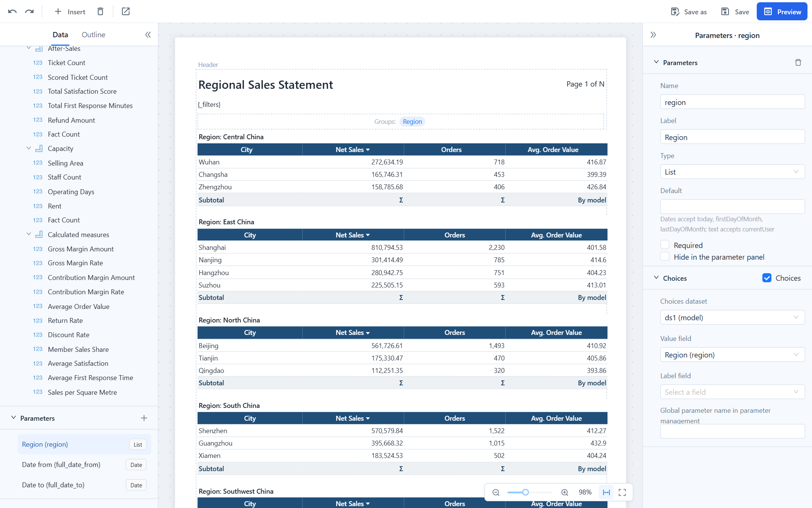Add a new parameter with plus icon
This screenshot has width=812, height=508.
tap(144, 418)
